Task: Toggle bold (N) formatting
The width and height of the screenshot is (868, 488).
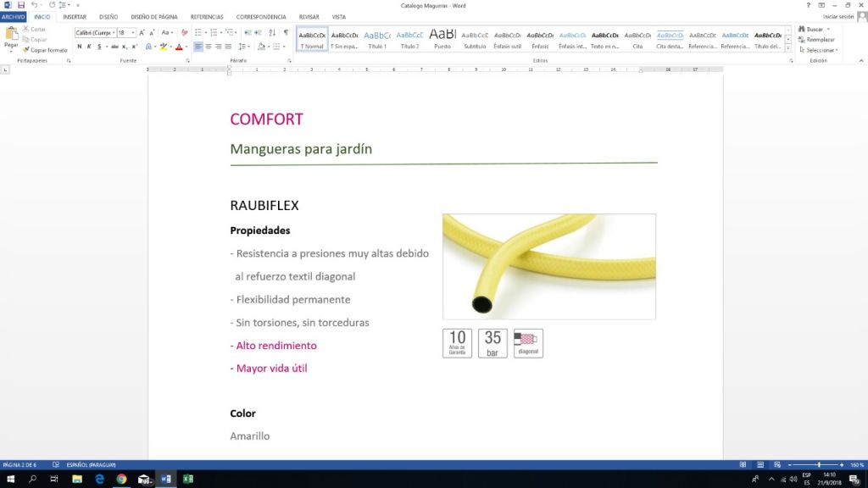Action: point(79,47)
